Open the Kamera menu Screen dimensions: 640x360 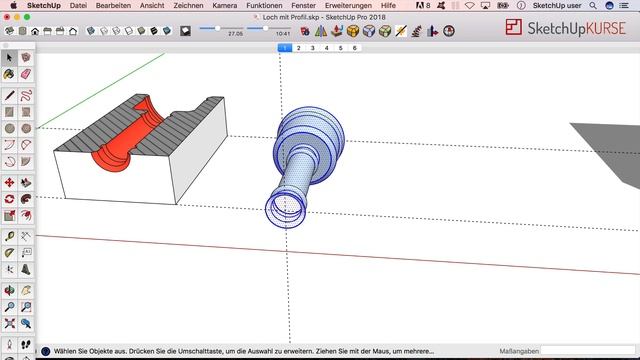coord(224,5)
